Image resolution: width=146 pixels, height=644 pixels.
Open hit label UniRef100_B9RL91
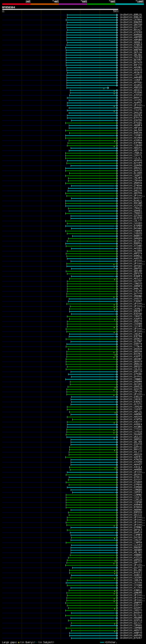coord(131,15)
